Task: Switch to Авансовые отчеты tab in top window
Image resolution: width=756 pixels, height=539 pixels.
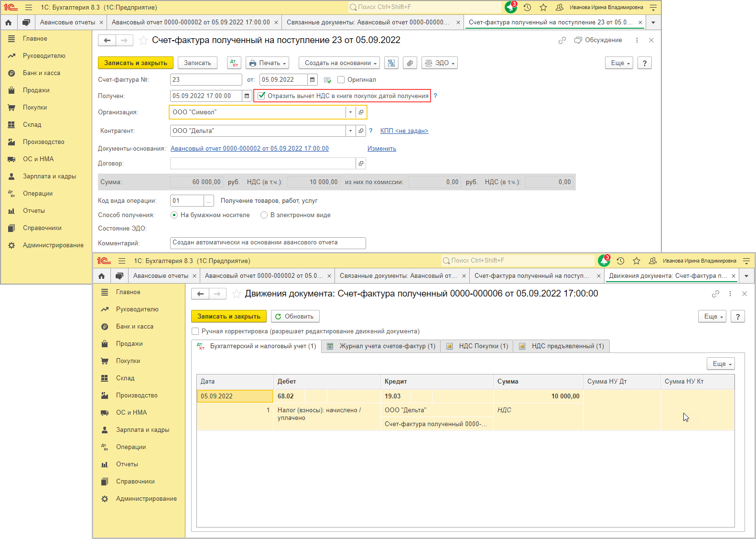Action: 67,22
